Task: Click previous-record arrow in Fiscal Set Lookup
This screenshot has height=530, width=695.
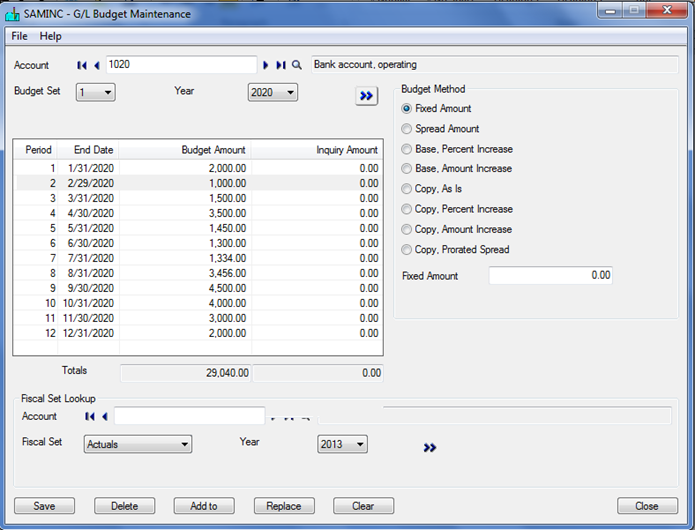Action: point(105,416)
